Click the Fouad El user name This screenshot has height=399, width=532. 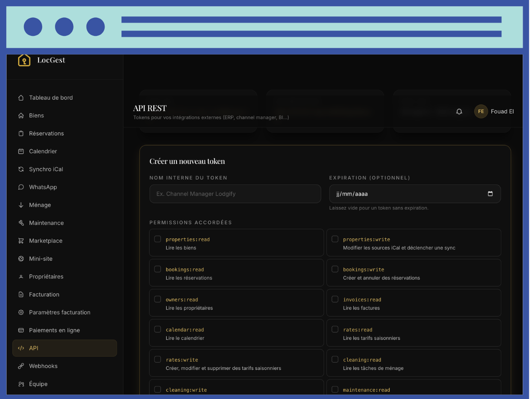click(x=502, y=111)
